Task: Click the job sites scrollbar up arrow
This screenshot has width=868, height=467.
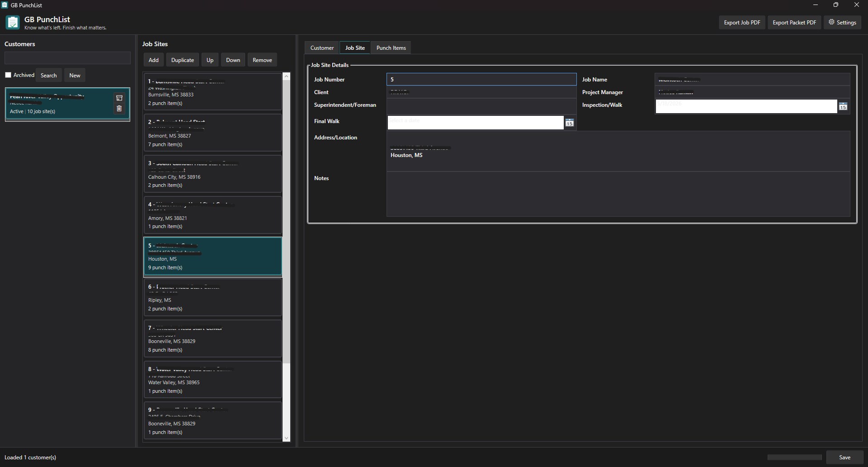Action: click(286, 77)
